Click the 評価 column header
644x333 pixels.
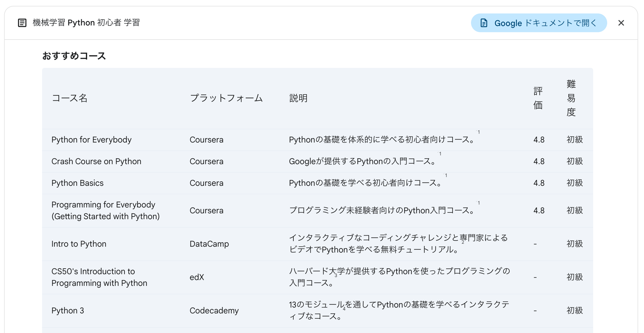[x=538, y=98]
